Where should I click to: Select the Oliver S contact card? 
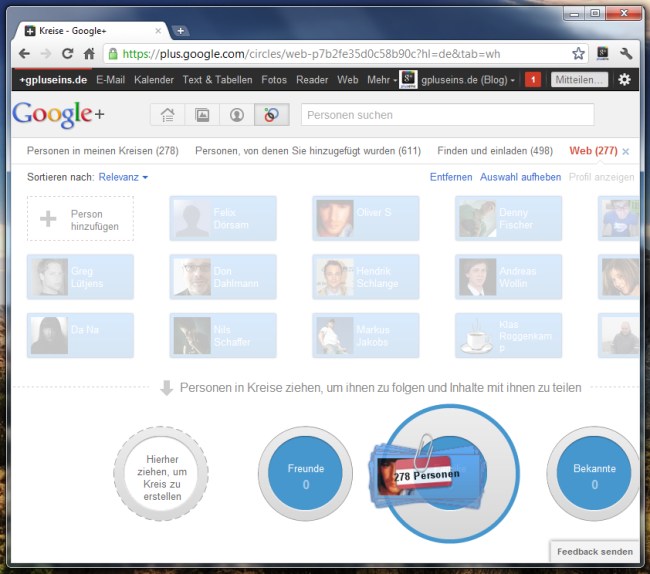[x=366, y=218]
